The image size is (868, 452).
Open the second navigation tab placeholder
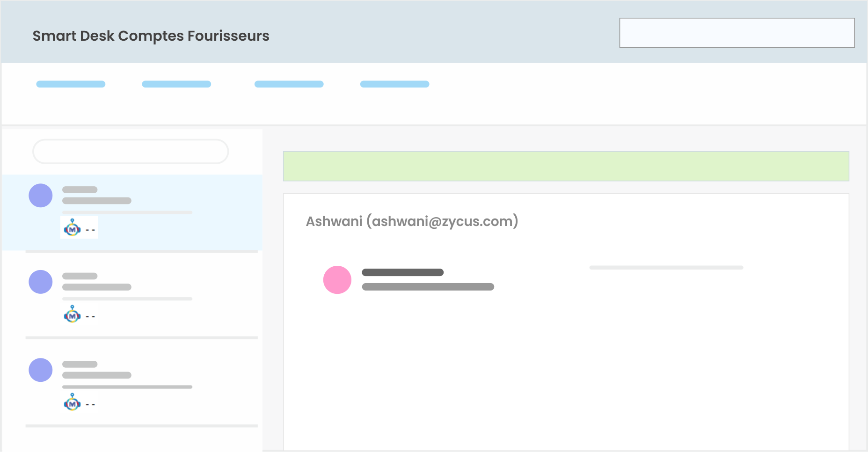tap(176, 84)
